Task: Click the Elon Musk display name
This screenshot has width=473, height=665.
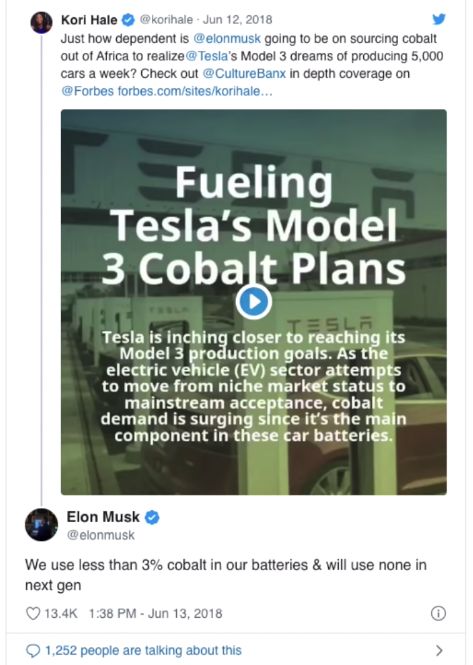Action: pyautogui.click(x=103, y=517)
